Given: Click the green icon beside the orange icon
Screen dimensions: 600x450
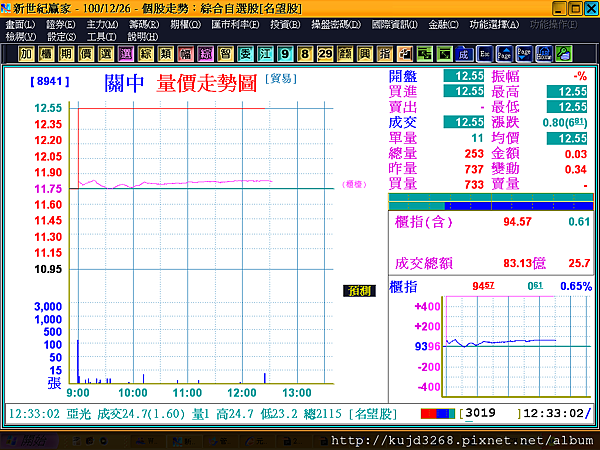Looking at the screenshot, I should coord(424,54).
